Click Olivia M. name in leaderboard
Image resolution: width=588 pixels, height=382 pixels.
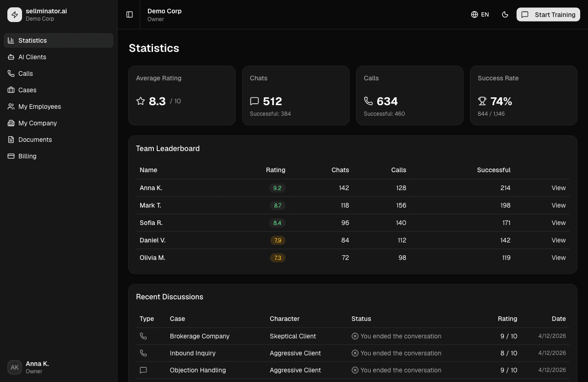point(153,258)
